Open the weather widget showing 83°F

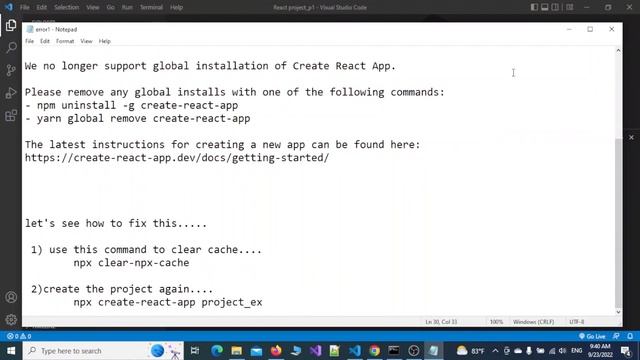pyautogui.click(x=470, y=351)
